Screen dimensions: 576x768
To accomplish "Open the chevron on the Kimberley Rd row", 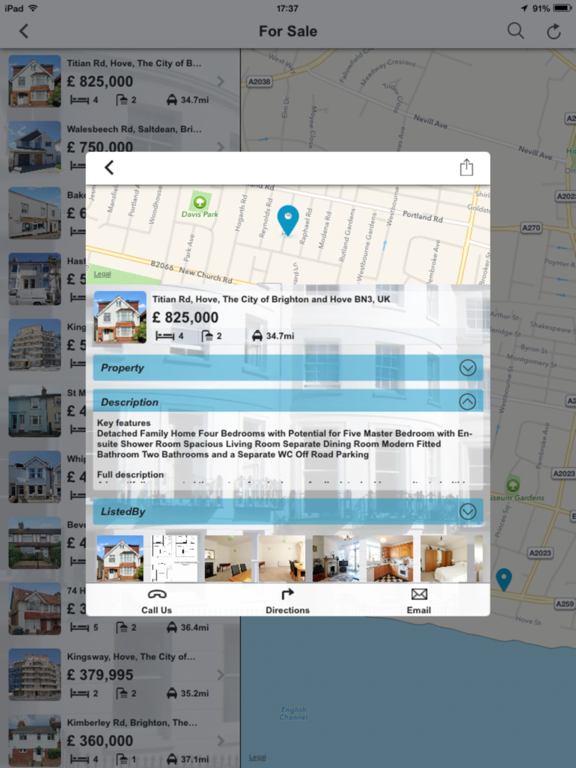I will point(220,741).
